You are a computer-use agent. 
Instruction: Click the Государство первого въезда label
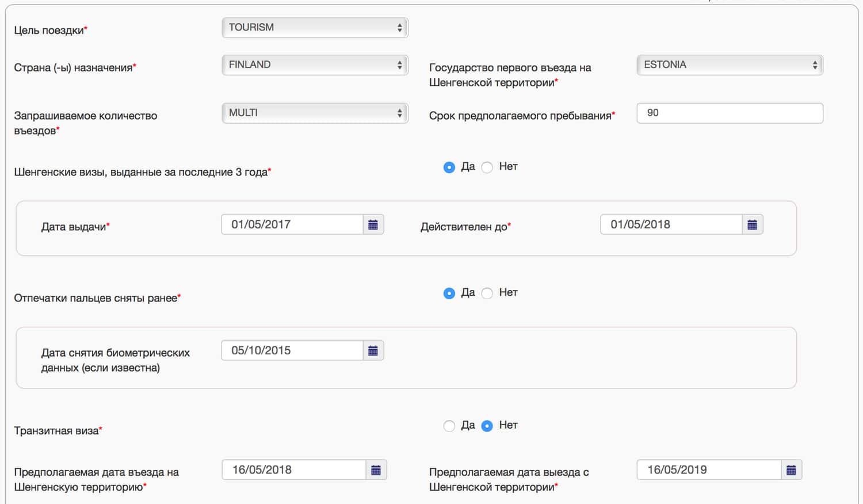tap(510, 75)
